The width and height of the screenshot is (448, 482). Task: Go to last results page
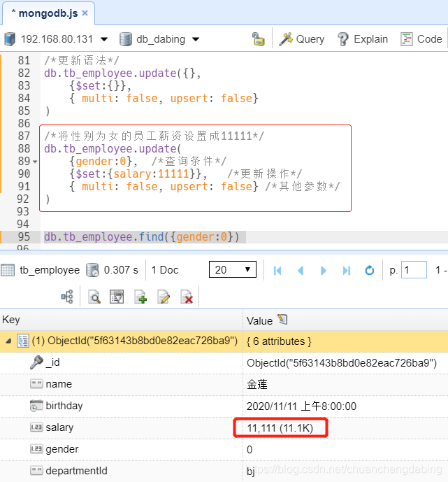pos(347,271)
